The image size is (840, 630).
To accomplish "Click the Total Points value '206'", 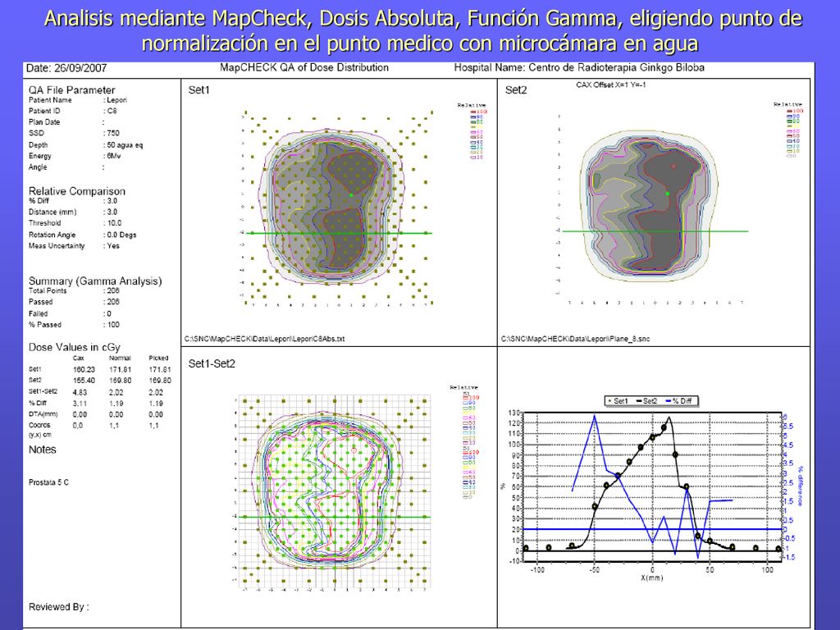I will (x=113, y=290).
